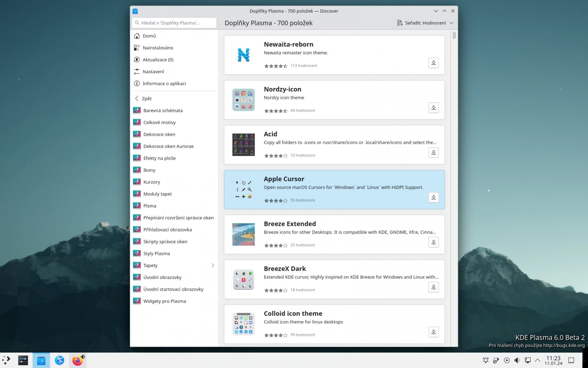Select Dekorace oken in the sidebar

[x=174, y=134]
